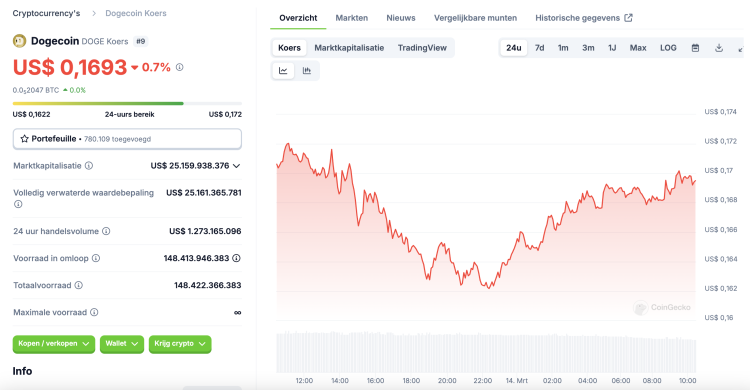The height and width of the screenshot is (390, 750).
Task: Open Krijg crypto dropdown
Action: click(x=180, y=344)
